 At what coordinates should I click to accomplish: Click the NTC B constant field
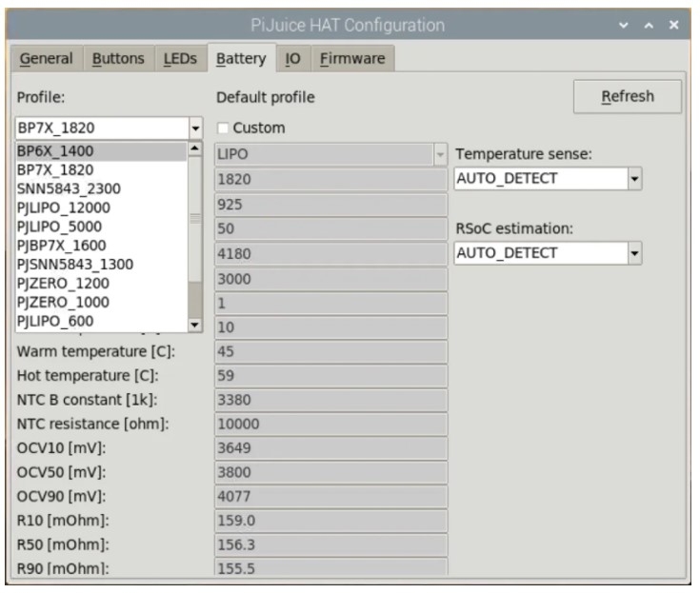tap(330, 400)
